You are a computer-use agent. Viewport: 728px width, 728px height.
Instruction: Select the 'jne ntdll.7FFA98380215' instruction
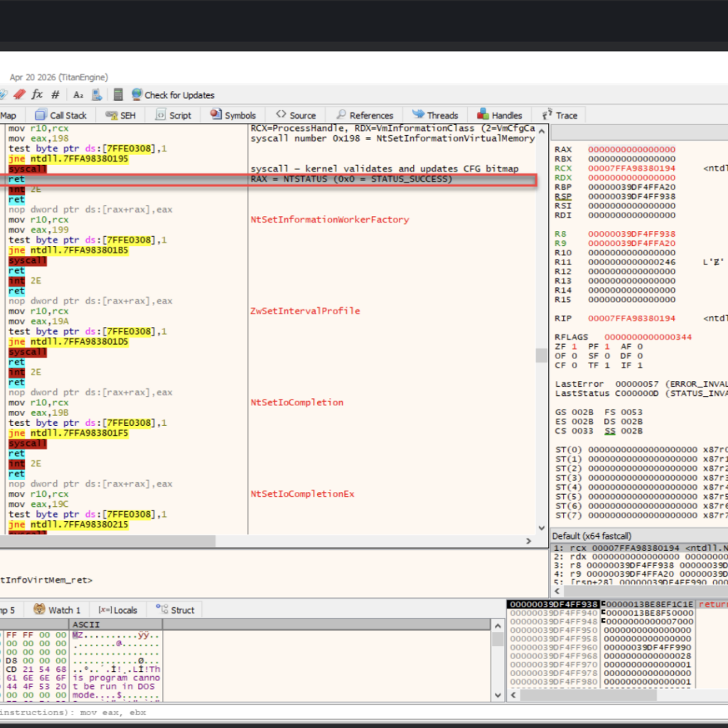click(68, 525)
